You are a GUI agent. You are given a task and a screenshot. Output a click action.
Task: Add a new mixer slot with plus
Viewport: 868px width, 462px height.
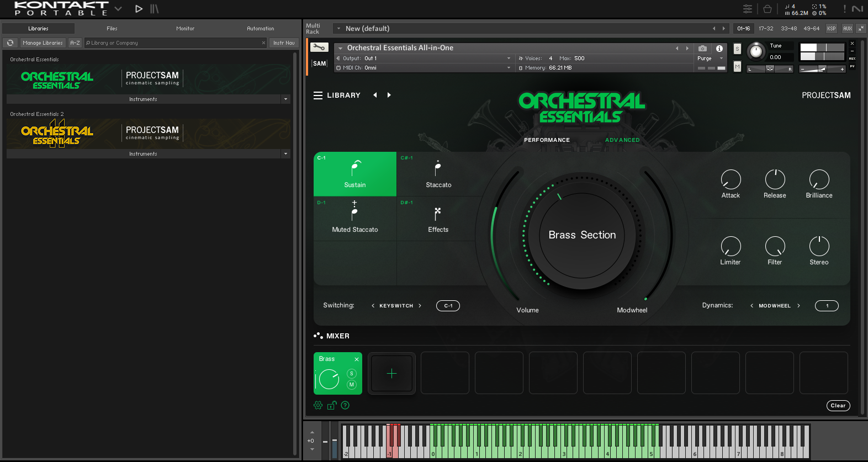(391, 374)
